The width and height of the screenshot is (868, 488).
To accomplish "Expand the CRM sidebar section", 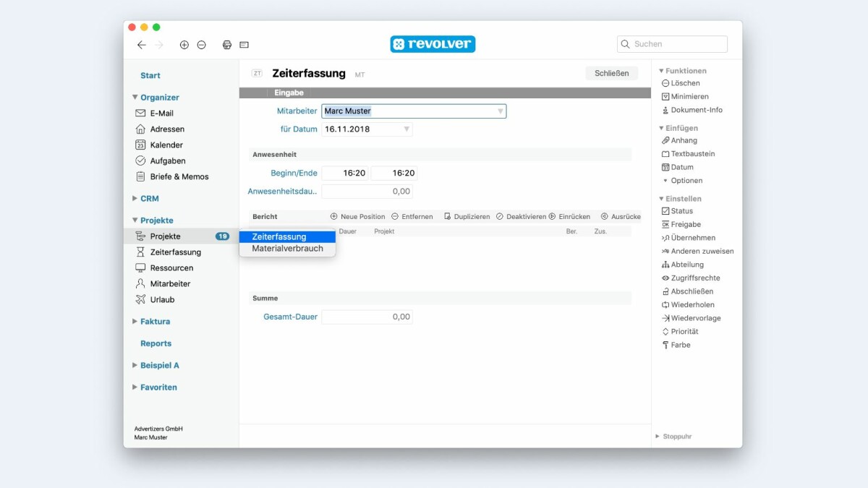I will point(149,199).
